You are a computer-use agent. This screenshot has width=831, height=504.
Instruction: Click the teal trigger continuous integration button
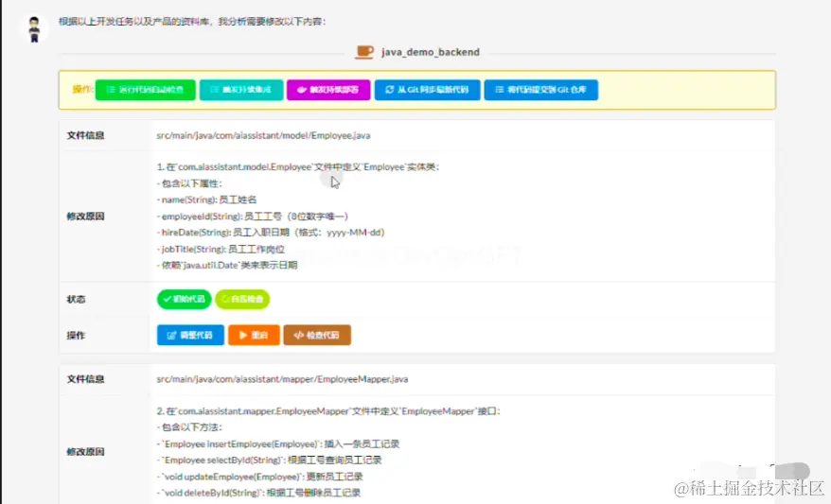click(241, 90)
